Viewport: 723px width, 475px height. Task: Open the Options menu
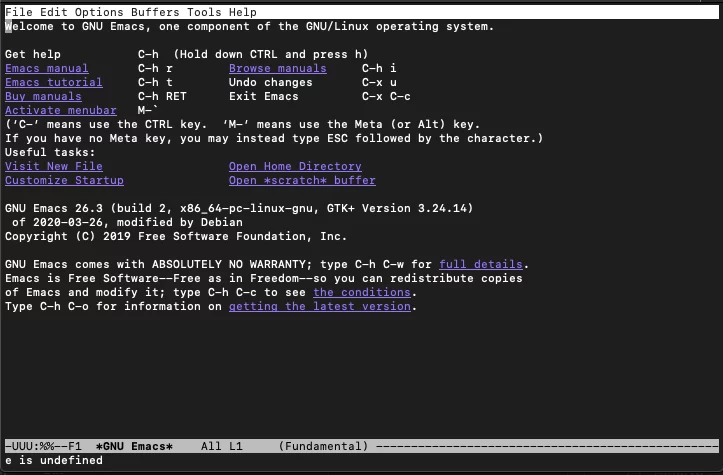tap(99, 12)
